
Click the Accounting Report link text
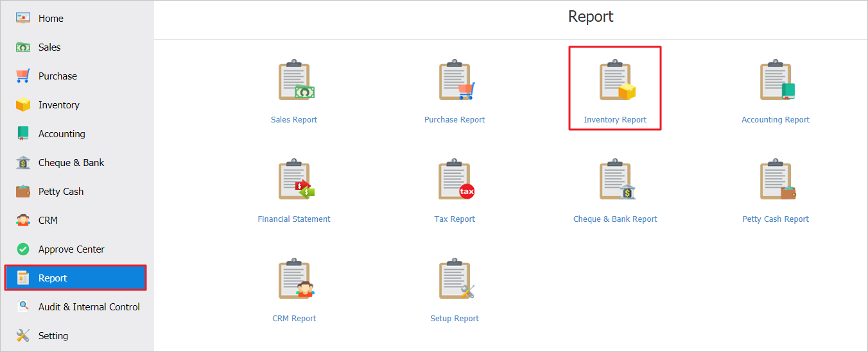coord(776,120)
